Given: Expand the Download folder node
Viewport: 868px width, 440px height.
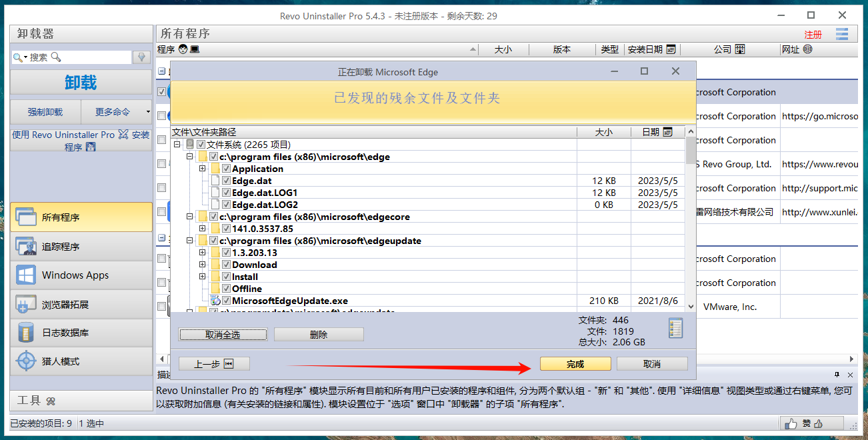Looking at the screenshot, I should pos(203,265).
